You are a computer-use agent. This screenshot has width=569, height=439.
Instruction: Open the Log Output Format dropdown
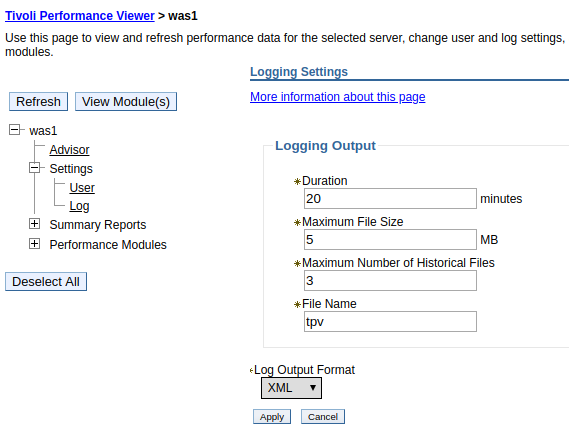coord(291,388)
